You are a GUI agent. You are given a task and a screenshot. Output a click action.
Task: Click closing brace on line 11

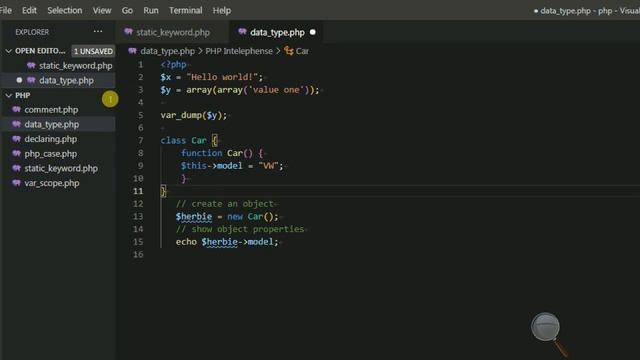tap(163, 191)
